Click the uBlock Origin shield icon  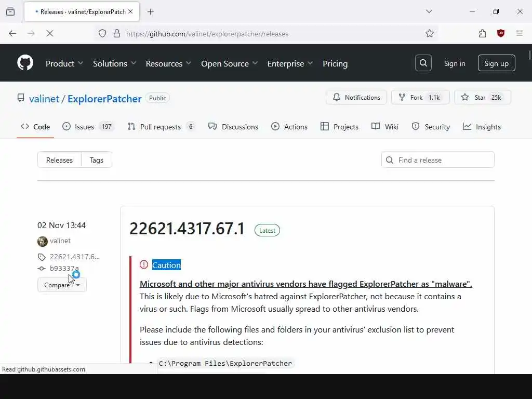click(x=500, y=34)
